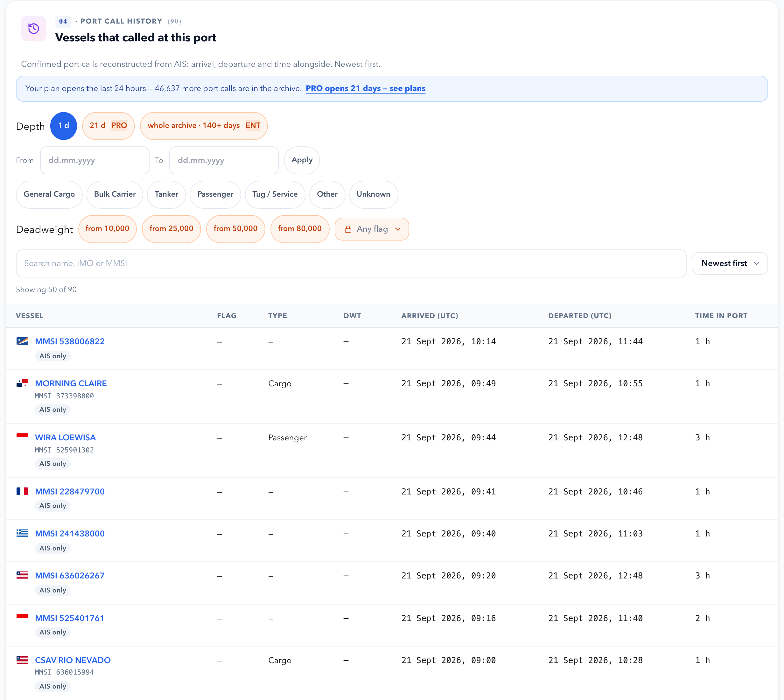Click the TIME IN PORT column header
This screenshot has width=784, height=700.
tap(721, 316)
